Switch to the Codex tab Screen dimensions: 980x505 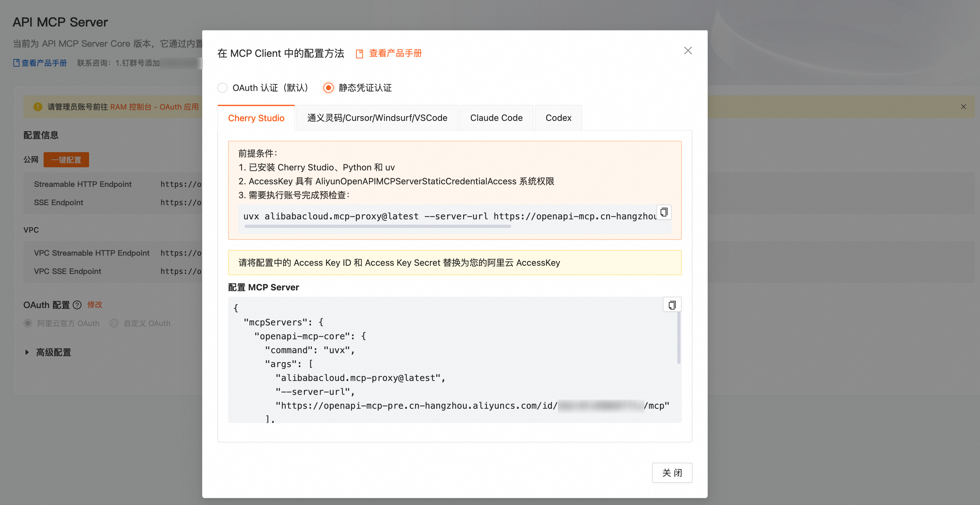(x=558, y=118)
